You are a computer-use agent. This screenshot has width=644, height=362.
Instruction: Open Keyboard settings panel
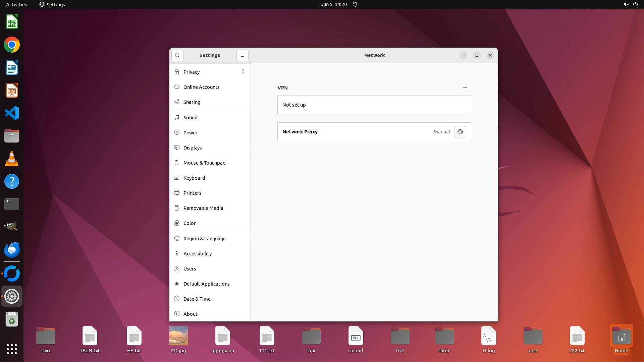coord(194,178)
